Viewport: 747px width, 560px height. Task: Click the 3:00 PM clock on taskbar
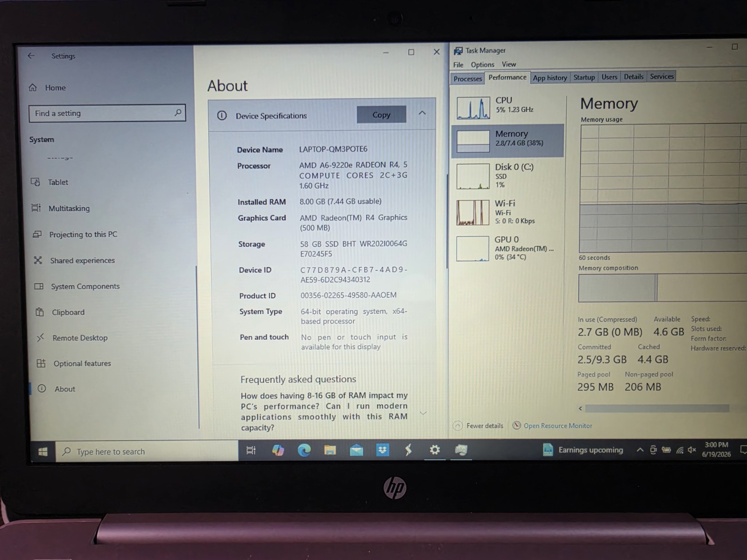point(716,449)
